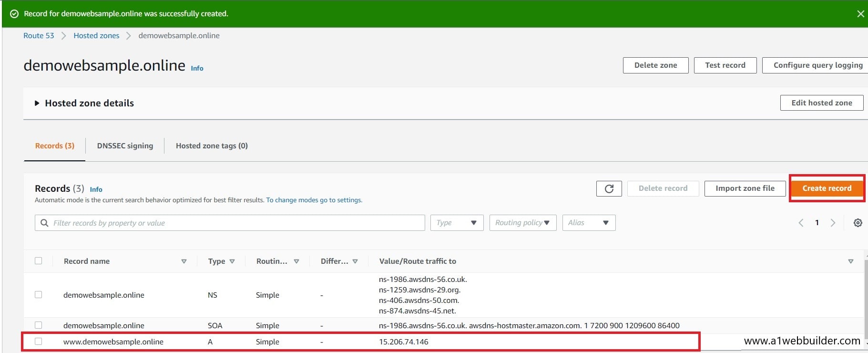Screen dimensions: 868x353
Task: Click page number 1 in pagination
Action: (x=817, y=223)
